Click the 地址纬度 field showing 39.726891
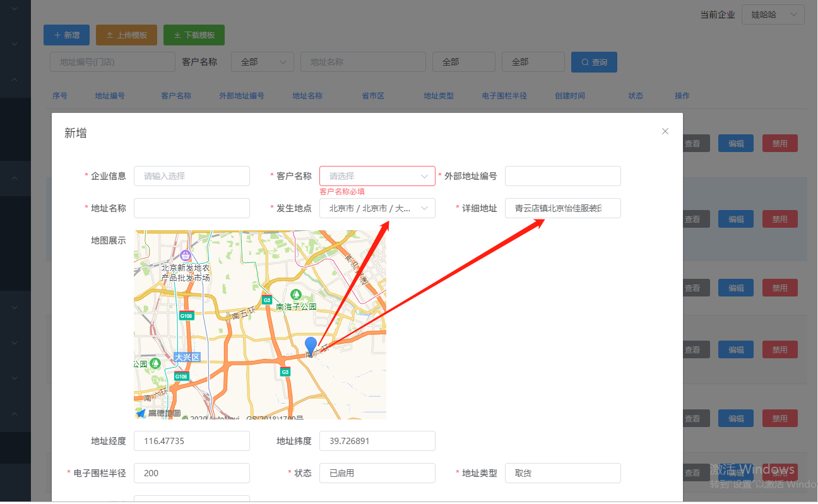This screenshot has width=818, height=504. [x=377, y=441]
